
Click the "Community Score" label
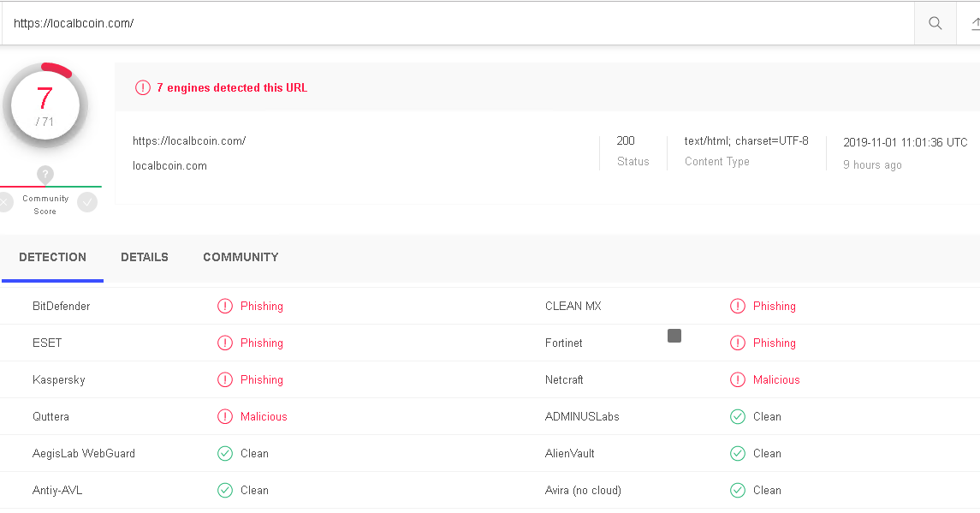click(x=45, y=205)
